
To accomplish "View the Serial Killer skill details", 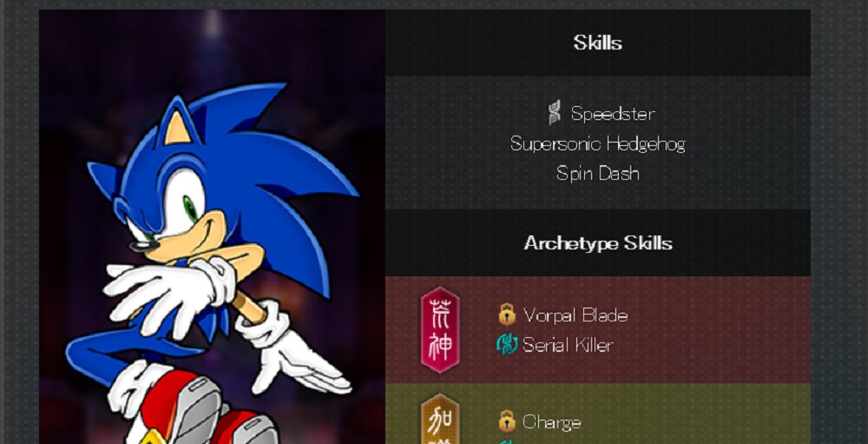I will (568, 345).
